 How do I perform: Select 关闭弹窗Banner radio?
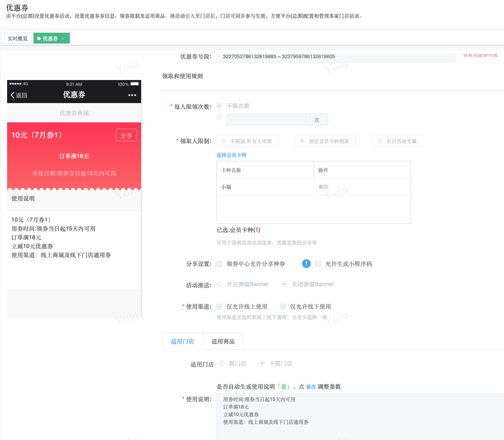pyautogui.click(x=284, y=284)
